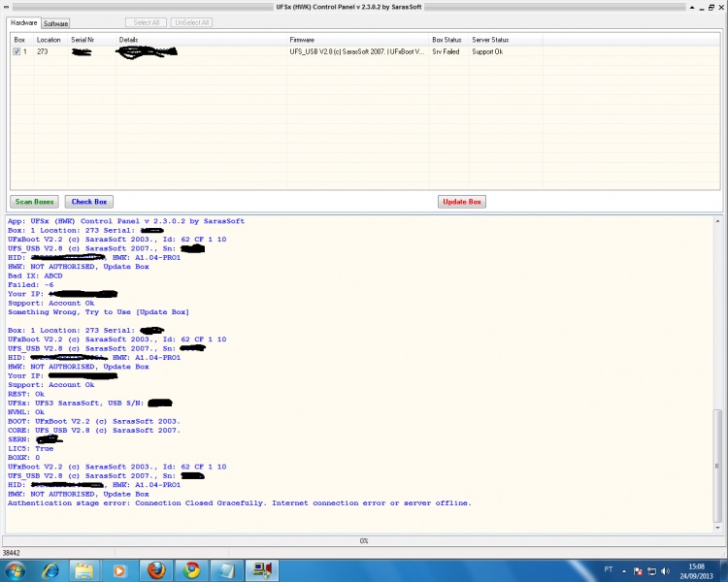Click the log scrollbar up arrow

pos(717,221)
